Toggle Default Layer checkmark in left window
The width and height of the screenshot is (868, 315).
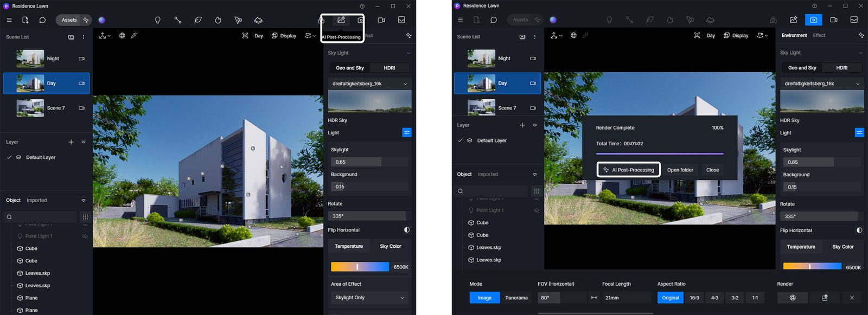[x=9, y=157]
